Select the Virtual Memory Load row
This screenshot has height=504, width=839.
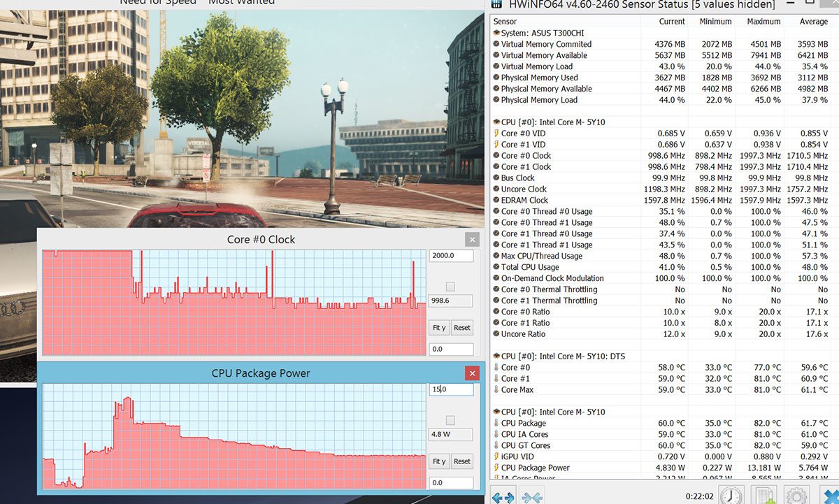(x=661, y=66)
